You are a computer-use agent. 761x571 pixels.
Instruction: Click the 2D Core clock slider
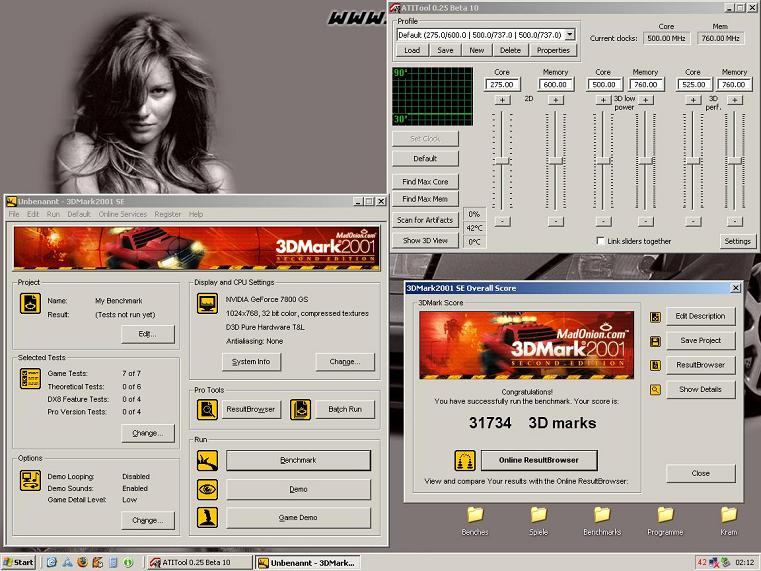[x=502, y=161]
